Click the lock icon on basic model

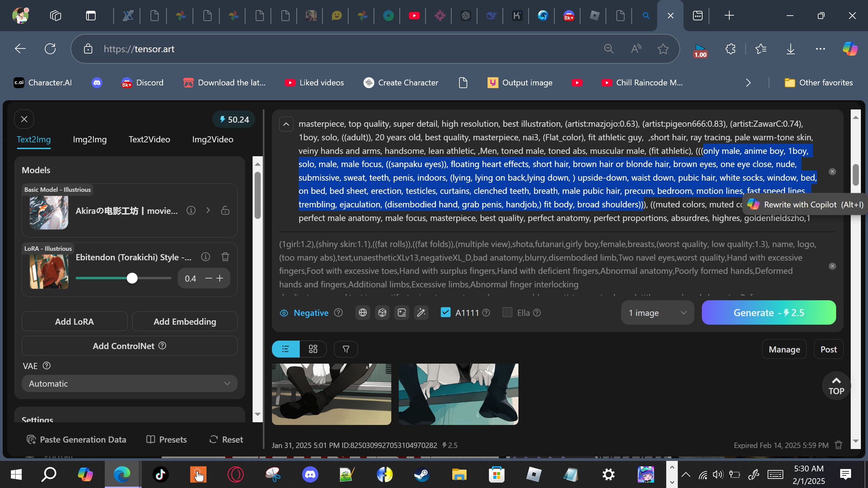[225, 210]
